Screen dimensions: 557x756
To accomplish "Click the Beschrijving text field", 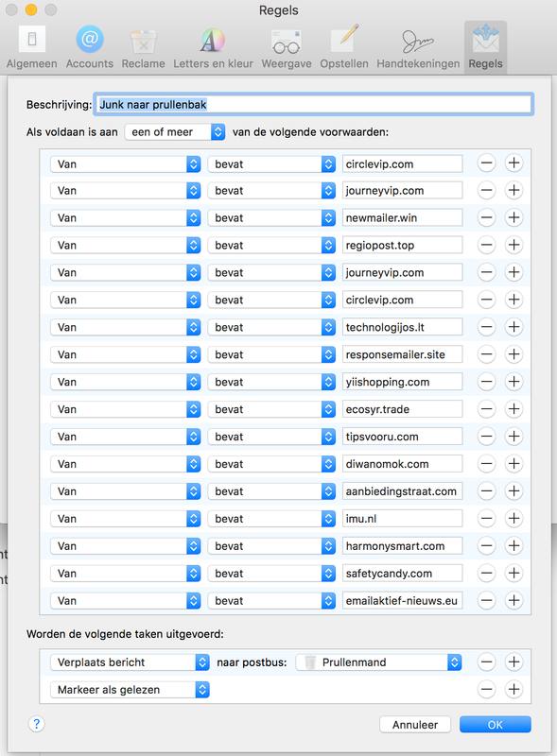I will [x=314, y=105].
